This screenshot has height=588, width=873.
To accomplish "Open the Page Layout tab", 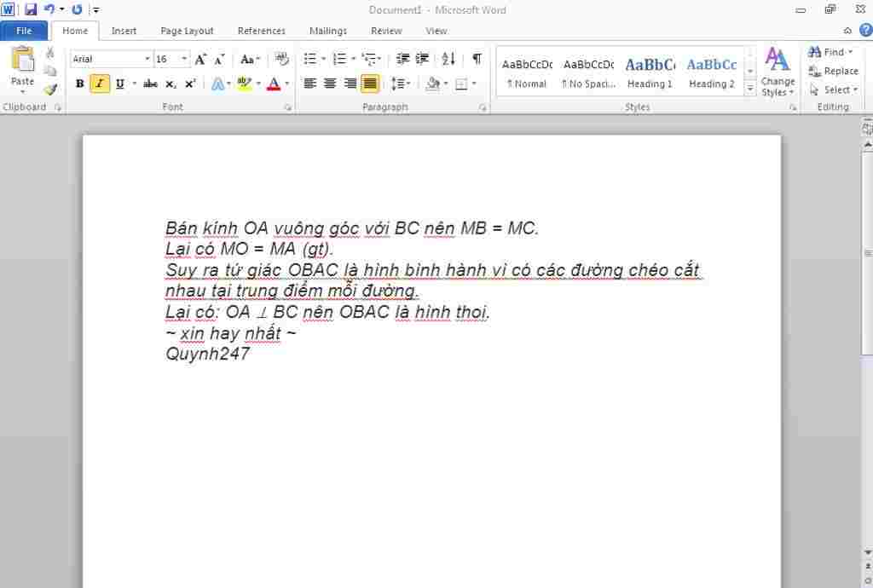I will [187, 31].
